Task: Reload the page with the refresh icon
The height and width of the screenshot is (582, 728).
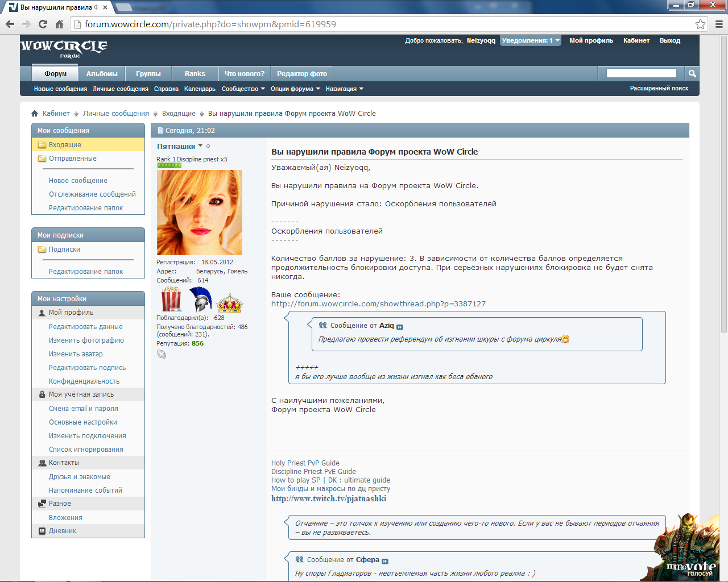Action: [x=43, y=24]
